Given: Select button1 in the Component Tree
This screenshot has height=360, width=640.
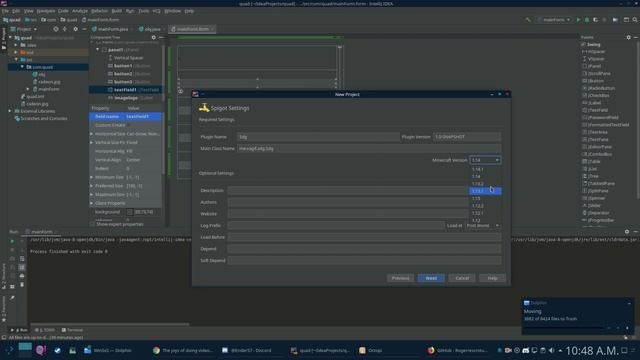Looking at the screenshot, I should (129, 66).
